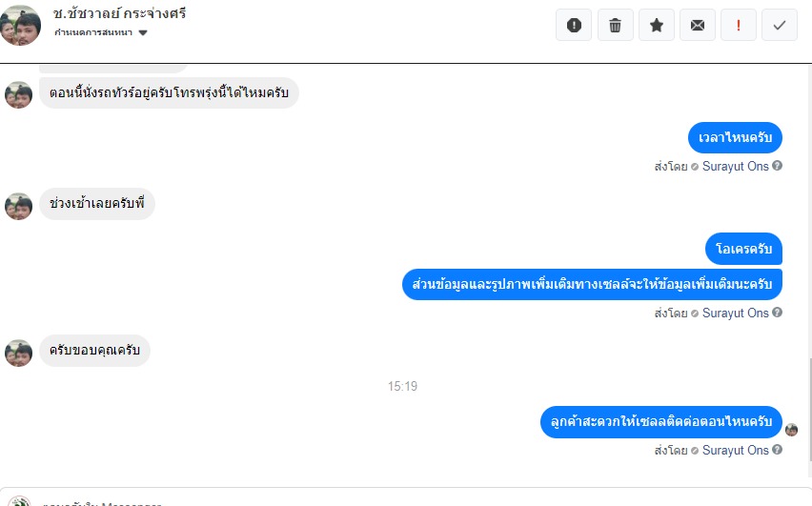The width and height of the screenshot is (812, 506).
Task: Star this conversation as follow up
Action: pos(657,25)
